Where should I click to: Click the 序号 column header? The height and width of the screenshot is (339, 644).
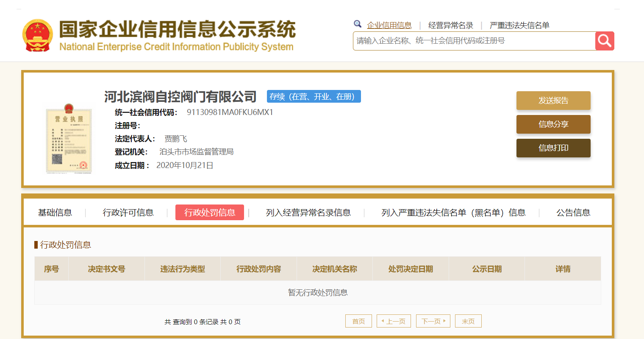point(52,269)
